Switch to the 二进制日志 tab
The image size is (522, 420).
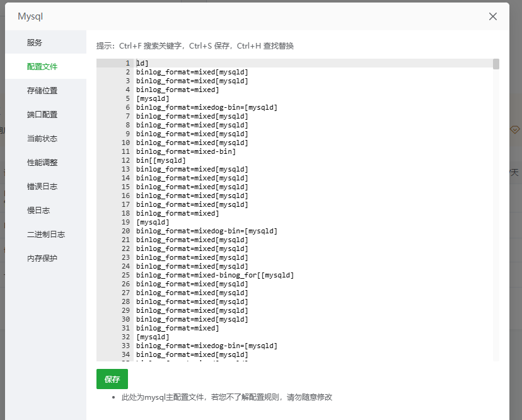pyautogui.click(x=45, y=235)
